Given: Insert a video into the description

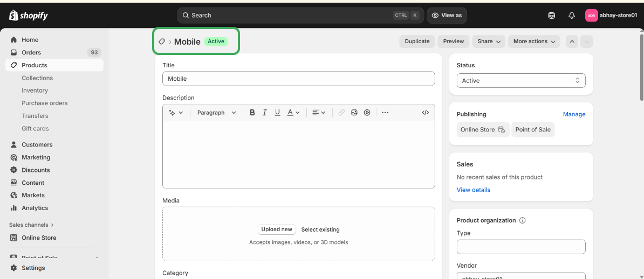Looking at the screenshot, I should [367, 113].
